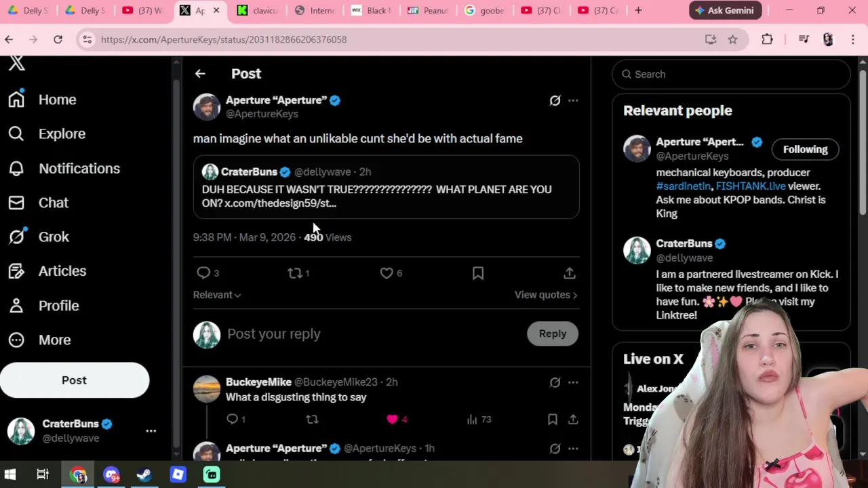The width and height of the screenshot is (868, 488).
Task: Share the main post
Action: [x=570, y=273]
